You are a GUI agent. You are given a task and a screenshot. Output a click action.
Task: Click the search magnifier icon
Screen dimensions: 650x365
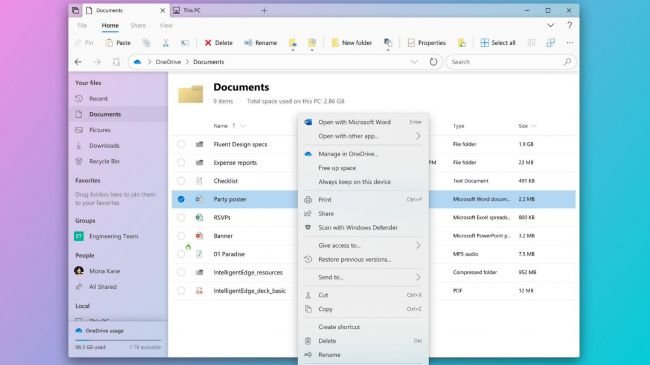(568, 62)
